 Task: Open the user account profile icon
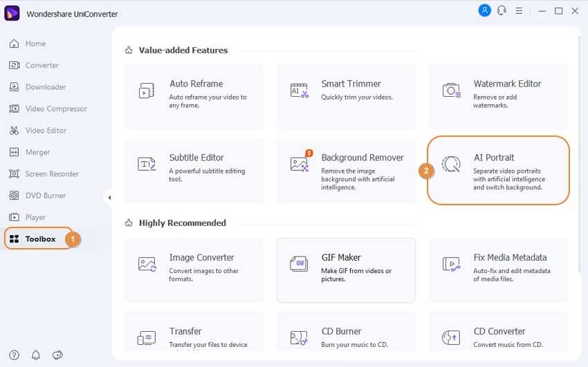pyautogui.click(x=484, y=10)
